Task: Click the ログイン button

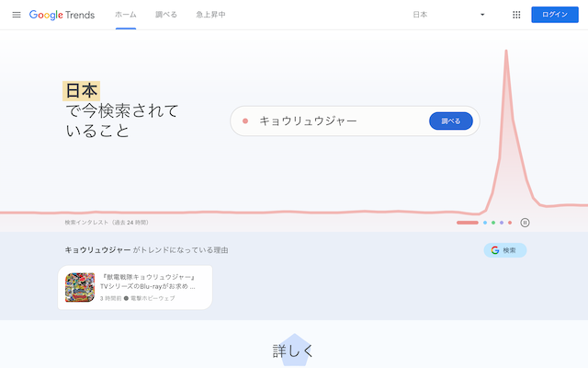Action: [x=555, y=15]
